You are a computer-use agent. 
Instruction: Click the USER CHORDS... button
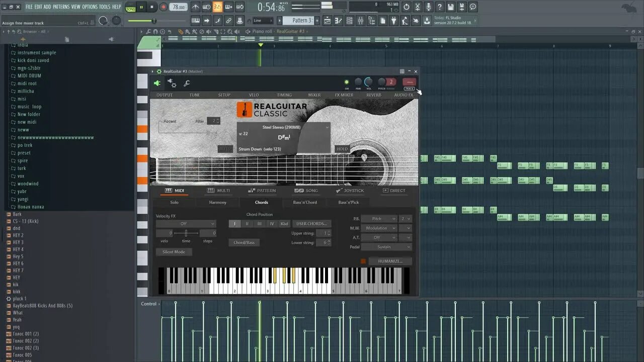pos(311,224)
